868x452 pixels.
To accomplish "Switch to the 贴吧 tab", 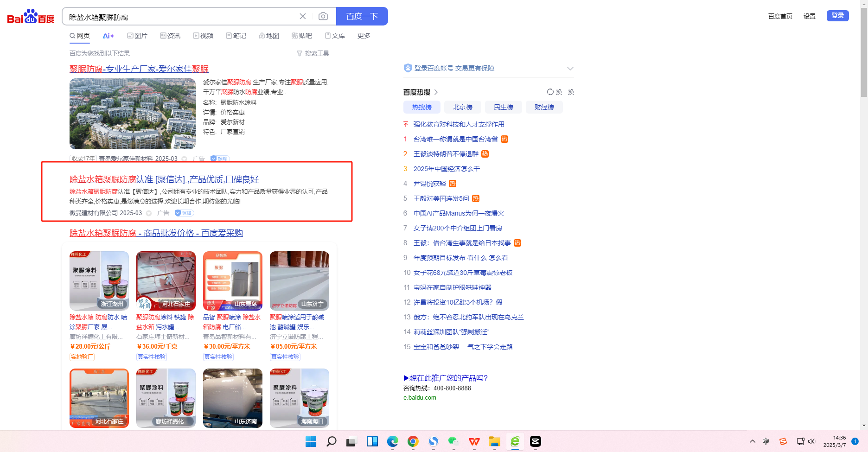I will click(302, 36).
